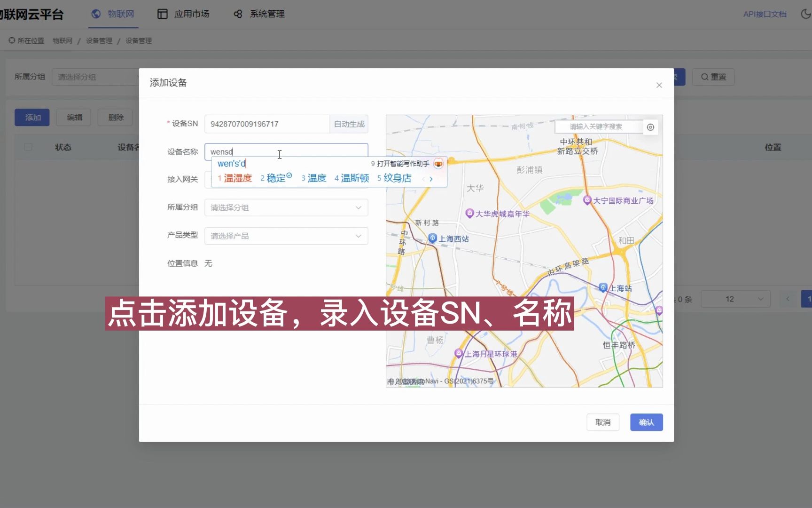Show next IME candidate page arrow

tap(431, 179)
